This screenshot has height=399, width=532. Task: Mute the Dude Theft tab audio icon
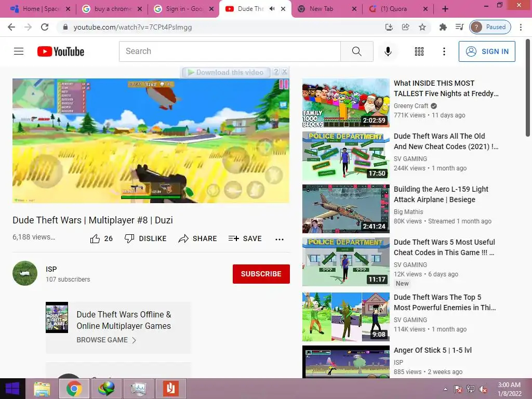tap(272, 9)
